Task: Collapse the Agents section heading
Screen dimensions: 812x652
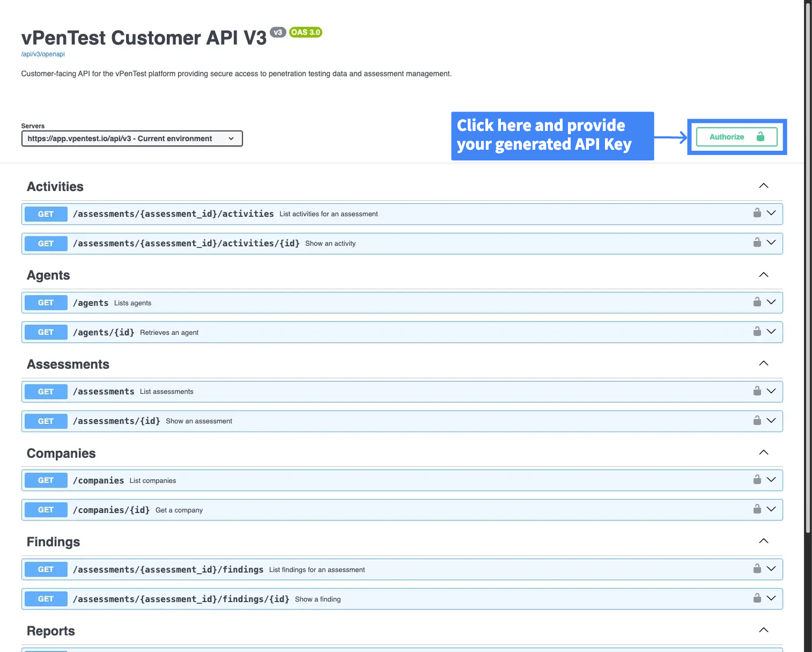Action: point(763,275)
